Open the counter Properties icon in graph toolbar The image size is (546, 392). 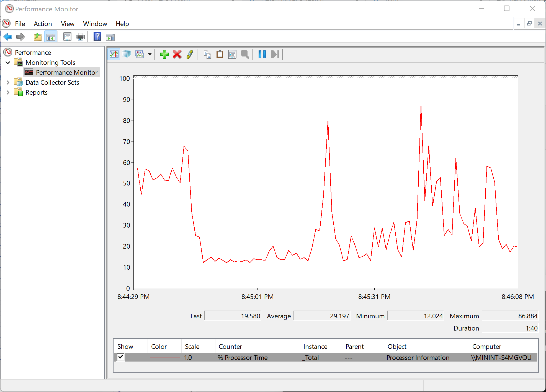(232, 54)
